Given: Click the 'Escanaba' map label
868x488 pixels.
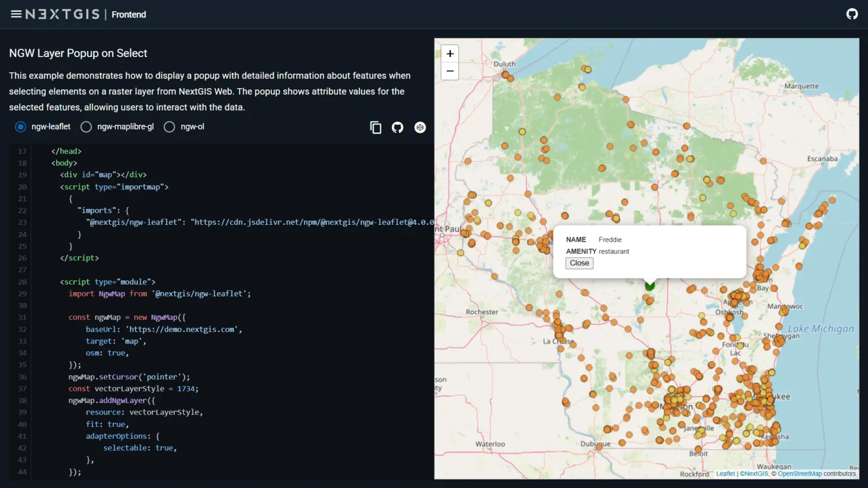Looking at the screenshot, I should [822, 159].
